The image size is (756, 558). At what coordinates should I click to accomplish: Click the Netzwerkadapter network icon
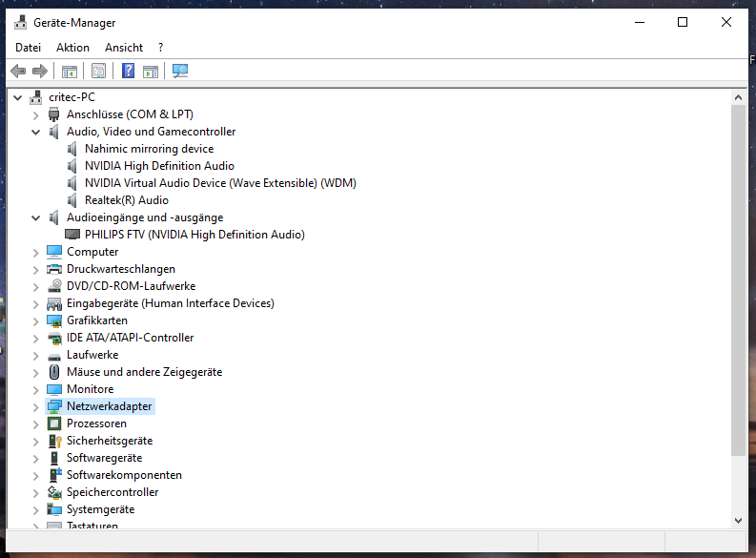pyautogui.click(x=54, y=406)
